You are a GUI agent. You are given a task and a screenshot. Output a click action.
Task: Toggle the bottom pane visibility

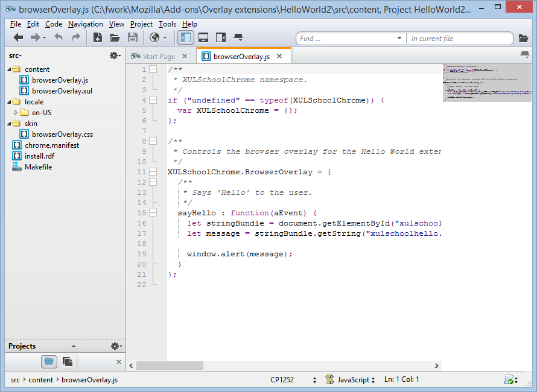(203, 38)
